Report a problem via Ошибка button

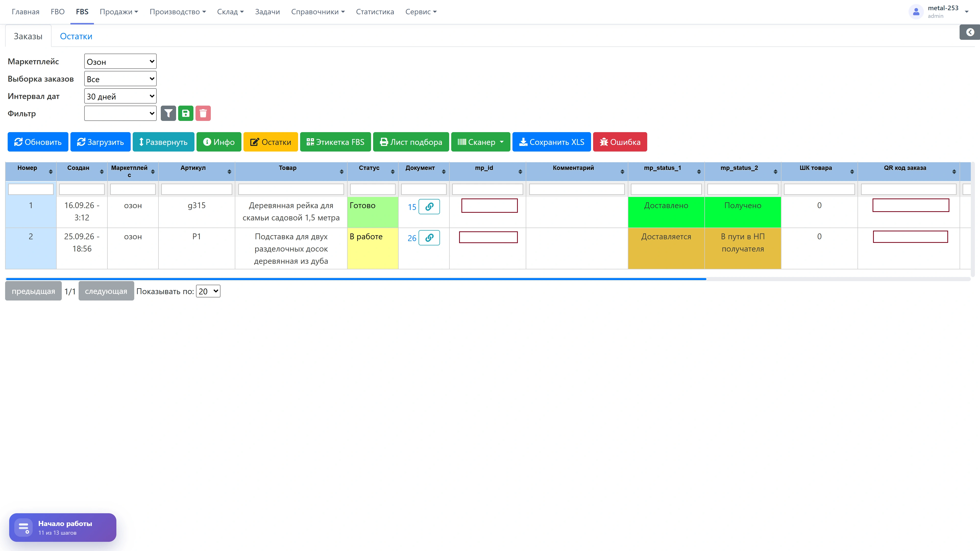click(x=620, y=142)
